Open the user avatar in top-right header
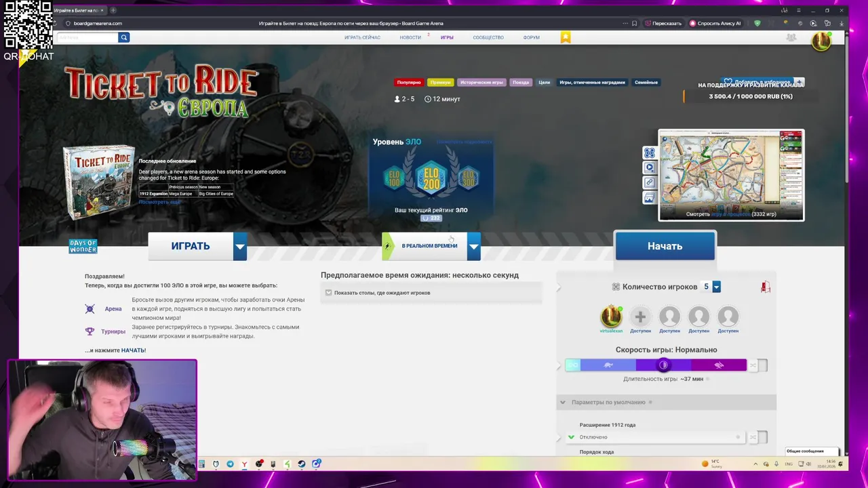The image size is (868, 488). click(821, 41)
